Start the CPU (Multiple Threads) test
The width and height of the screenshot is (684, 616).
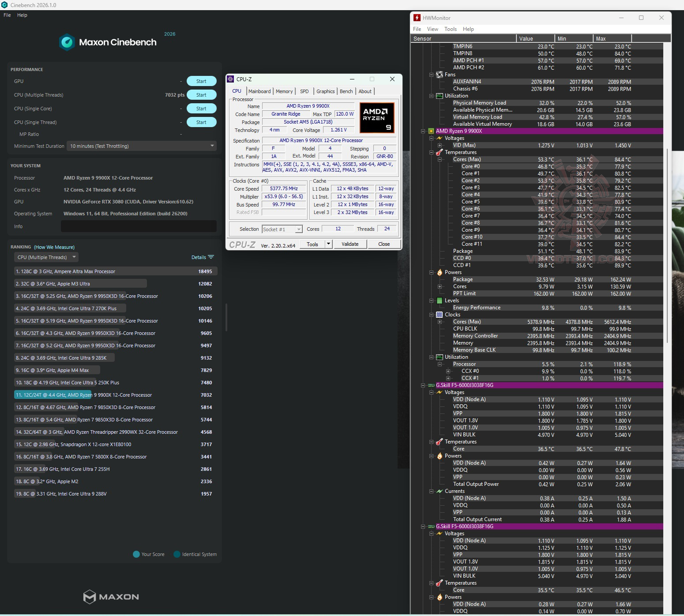click(x=201, y=95)
